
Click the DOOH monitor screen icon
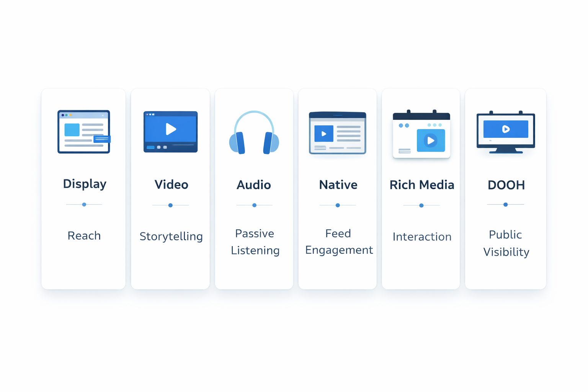(x=505, y=132)
